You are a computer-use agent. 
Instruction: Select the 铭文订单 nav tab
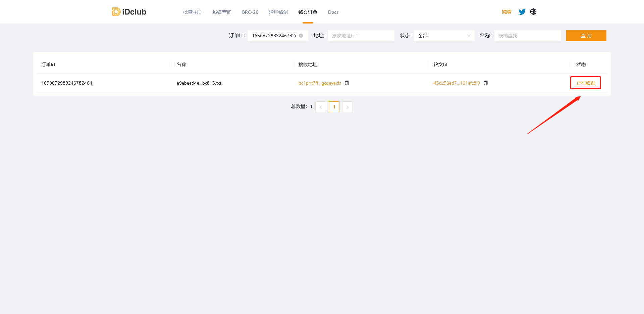point(308,12)
